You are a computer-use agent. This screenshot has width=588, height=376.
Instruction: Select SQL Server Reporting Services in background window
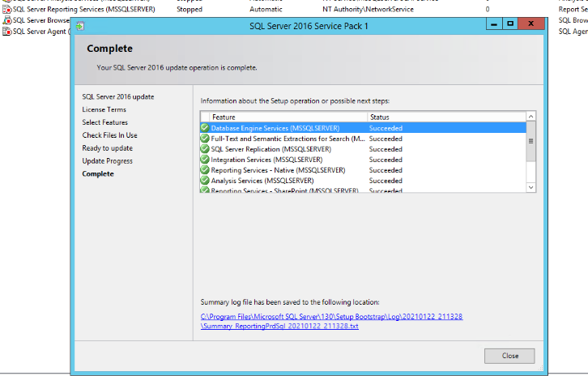click(x=84, y=9)
